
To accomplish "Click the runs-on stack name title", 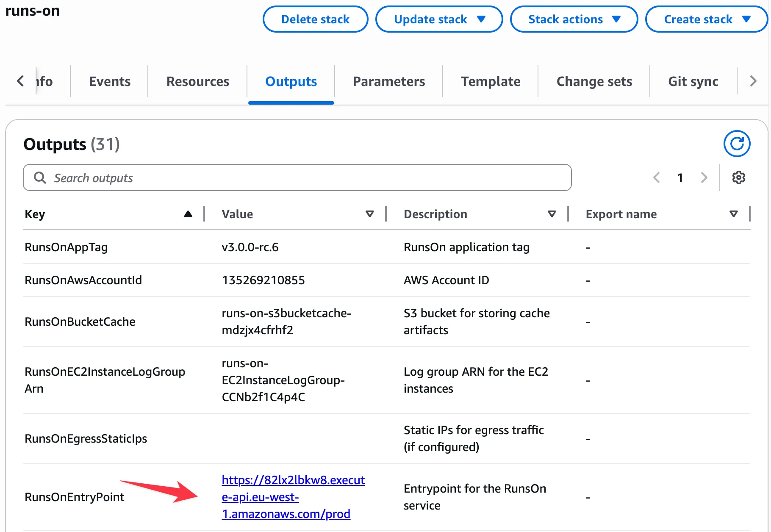I will [x=33, y=11].
